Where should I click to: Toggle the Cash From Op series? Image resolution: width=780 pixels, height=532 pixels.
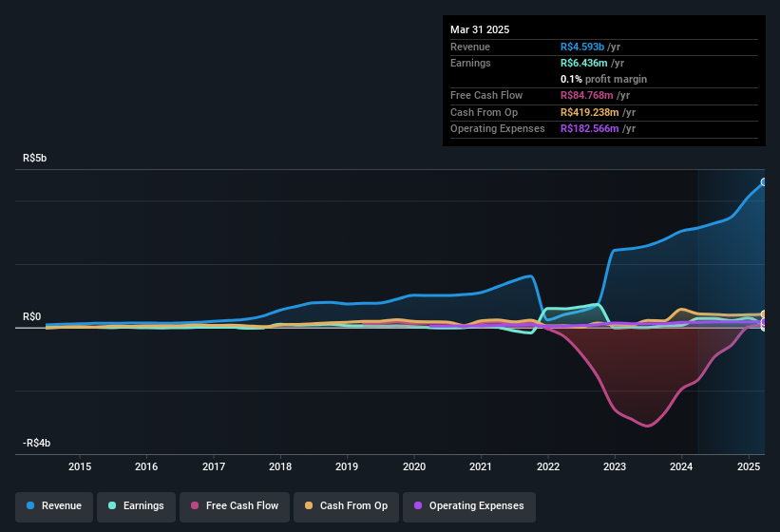point(346,506)
